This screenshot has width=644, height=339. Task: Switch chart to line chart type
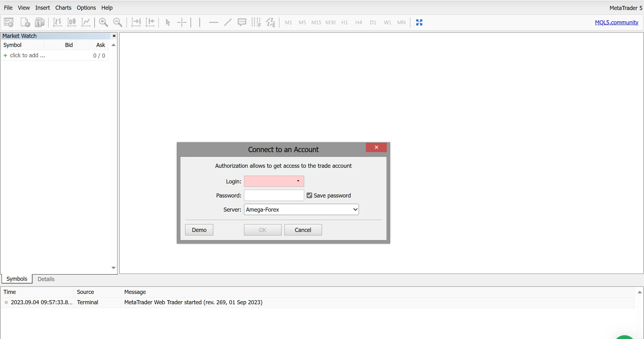click(x=86, y=22)
